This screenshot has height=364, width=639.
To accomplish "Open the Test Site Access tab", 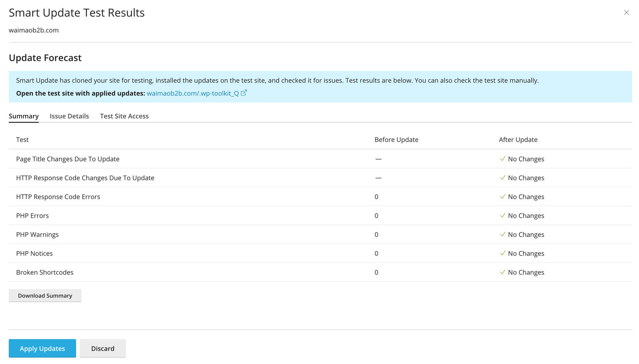I will pos(124,116).
